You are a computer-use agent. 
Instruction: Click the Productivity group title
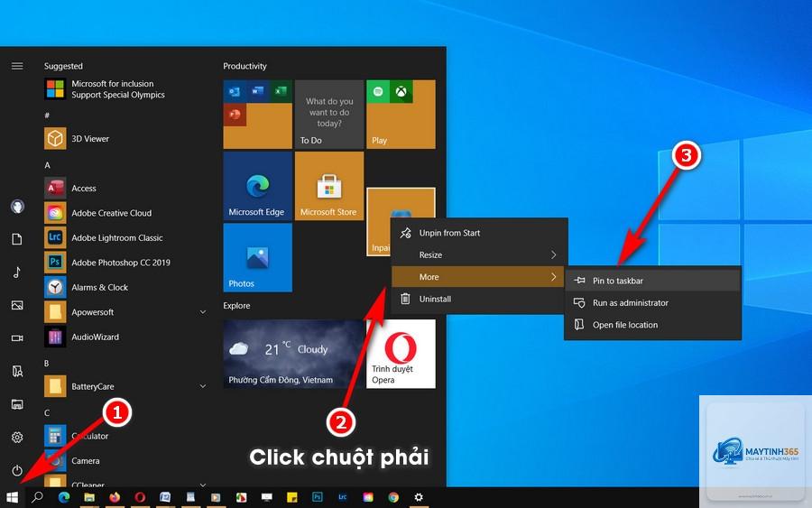point(245,66)
